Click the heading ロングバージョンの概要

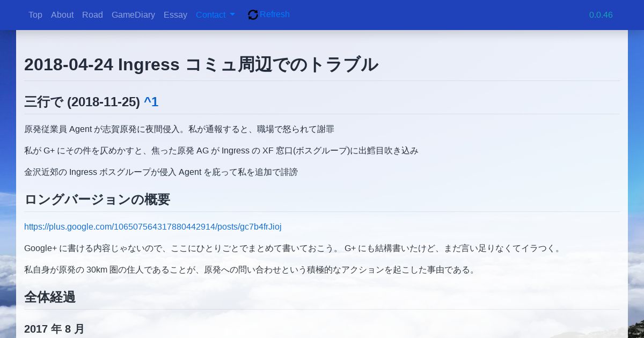tap(97, 200)
